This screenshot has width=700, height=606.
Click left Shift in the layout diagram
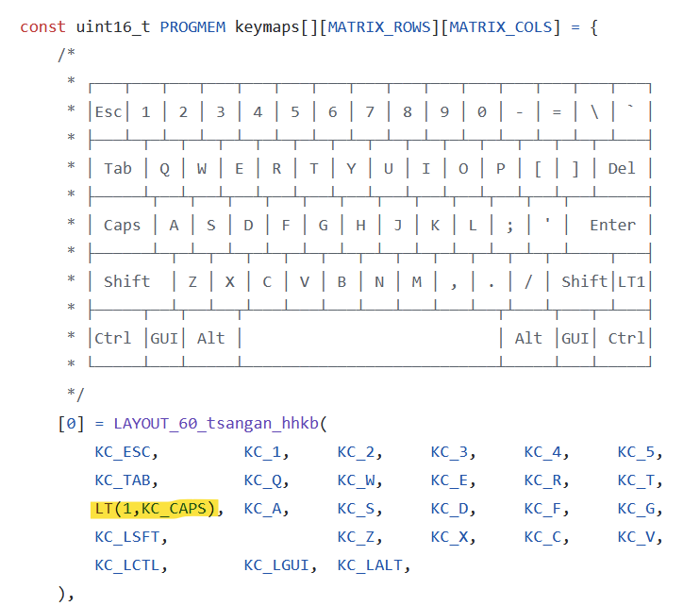pyautogui.click(x=126, y=282)
